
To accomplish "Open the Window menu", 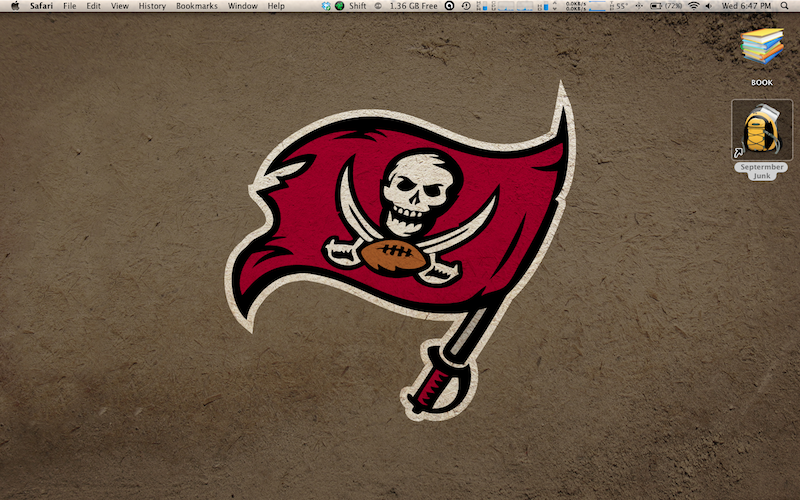I will 243,6.
